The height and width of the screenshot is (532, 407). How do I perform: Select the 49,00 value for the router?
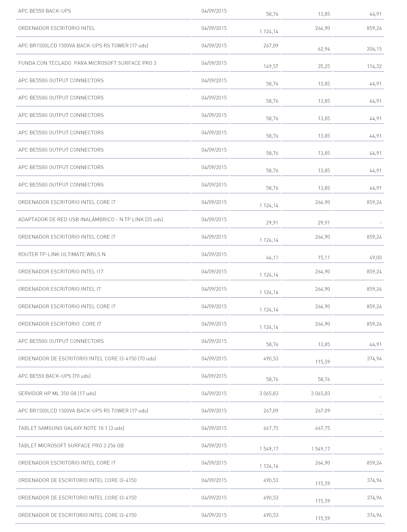(x=375, y=258)
